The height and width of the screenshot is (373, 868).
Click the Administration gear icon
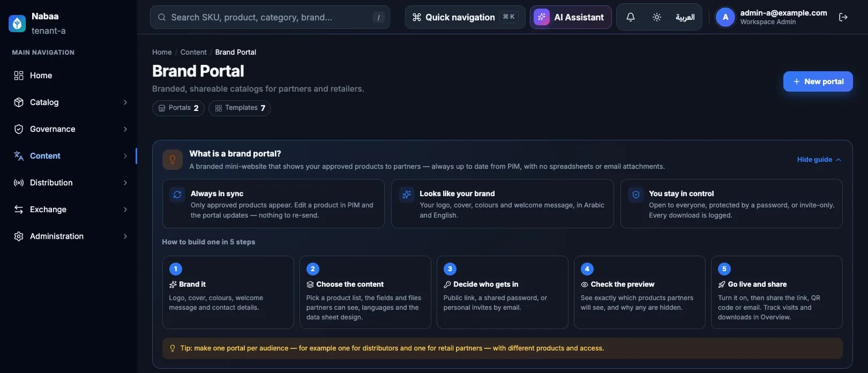(19, 236)
